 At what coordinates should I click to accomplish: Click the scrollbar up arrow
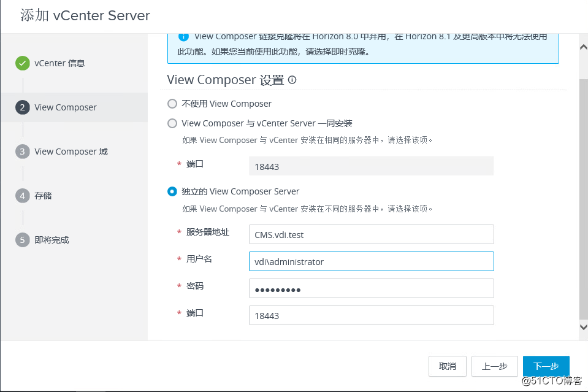pos(584,47)
